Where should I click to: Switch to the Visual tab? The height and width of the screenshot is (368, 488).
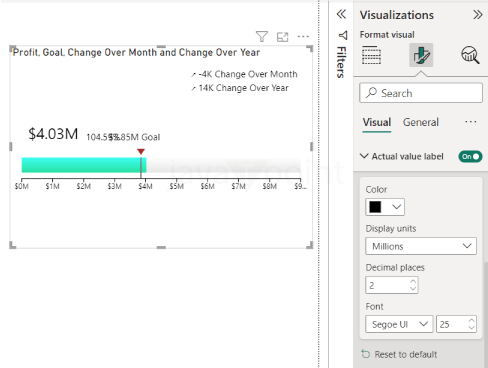377,122
